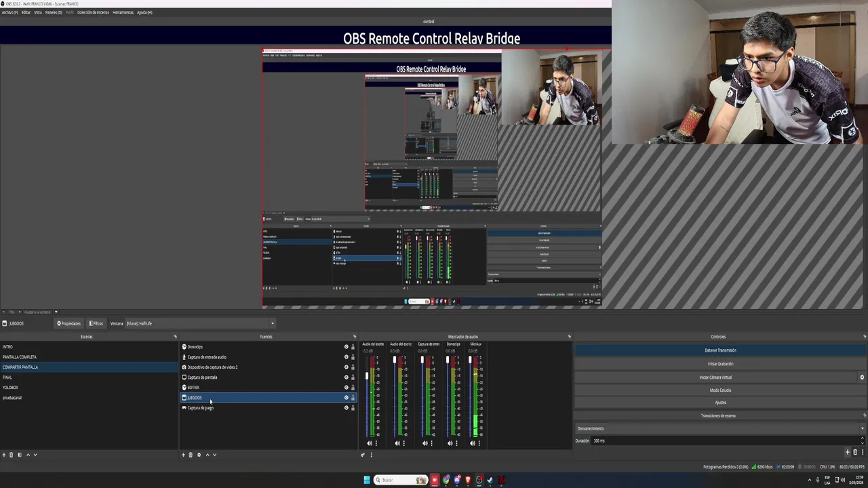
Task: Click Detener Transmisión button
Action: pos(720,350)
